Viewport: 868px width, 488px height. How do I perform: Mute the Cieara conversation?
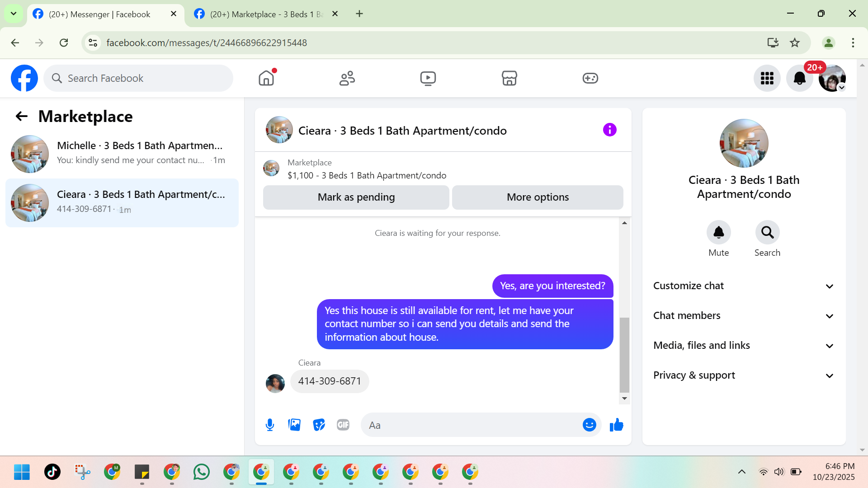(x=718, y=233)
